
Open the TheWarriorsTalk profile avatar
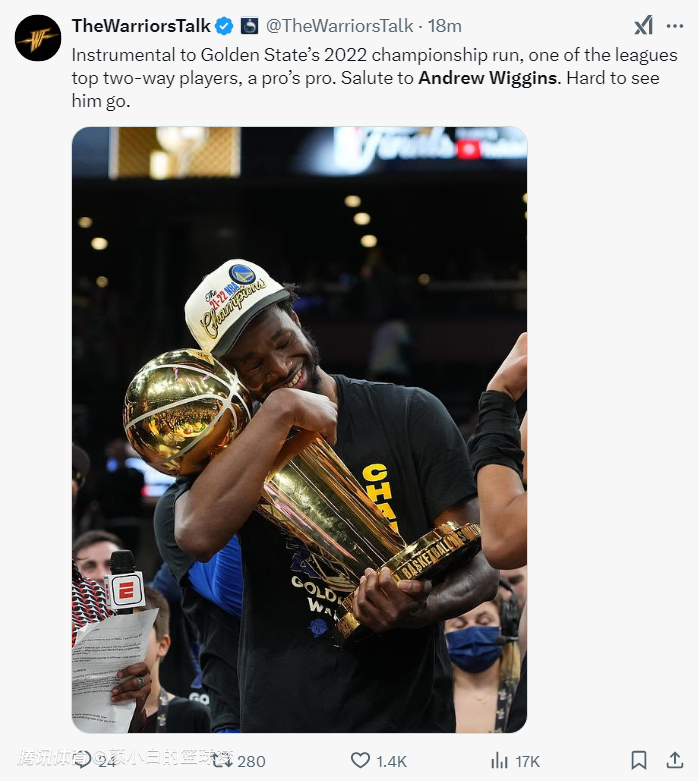tap(38, 38)
